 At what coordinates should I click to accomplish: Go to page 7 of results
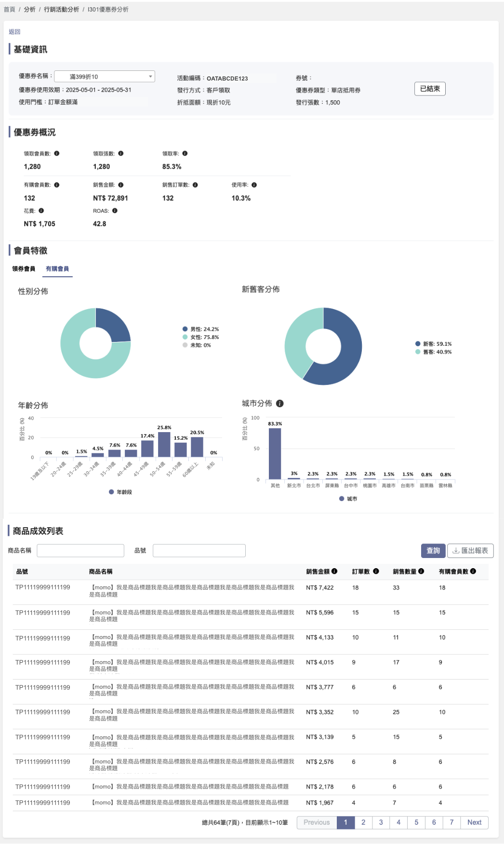[451, 822]
